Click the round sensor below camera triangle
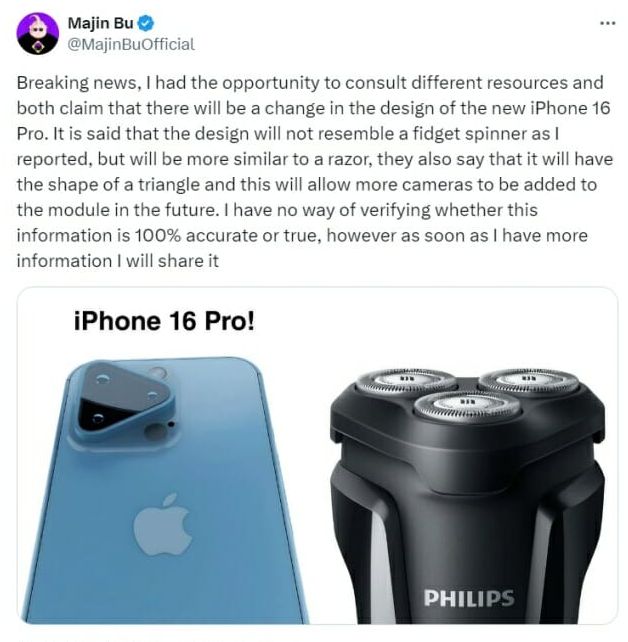Screen dimensions: 628x642 (154, 432)
